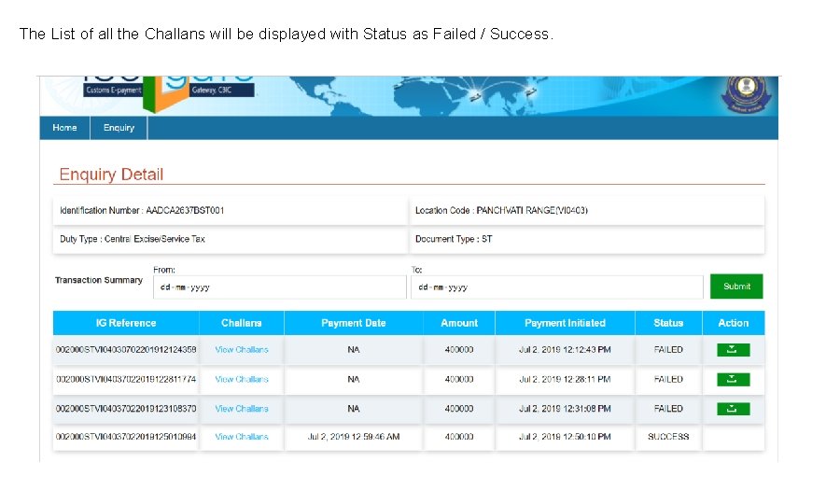Select the From date field
This screenshot has width=840, height=504.
[280, 287]
